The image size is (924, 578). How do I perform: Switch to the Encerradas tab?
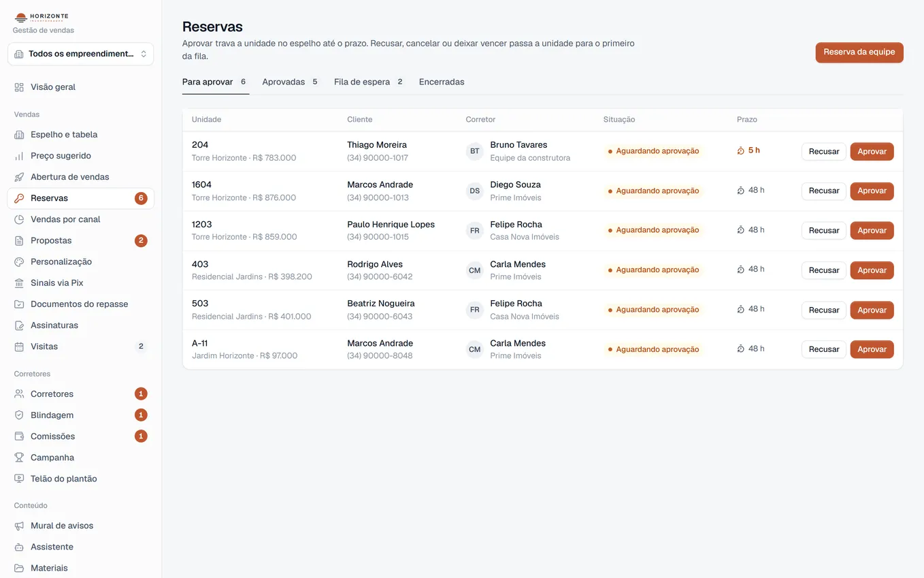click(442, 82)
